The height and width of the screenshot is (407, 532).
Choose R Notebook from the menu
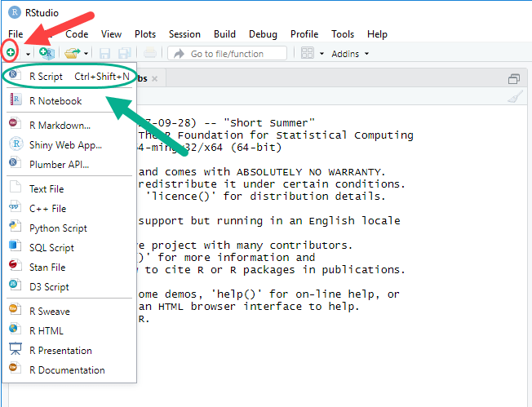(69, 101)
